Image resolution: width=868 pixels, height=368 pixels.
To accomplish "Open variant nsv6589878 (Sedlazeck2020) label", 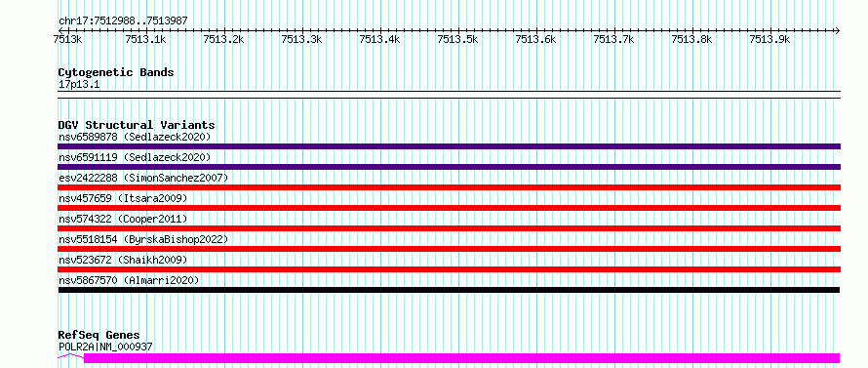I will [135, 137].
